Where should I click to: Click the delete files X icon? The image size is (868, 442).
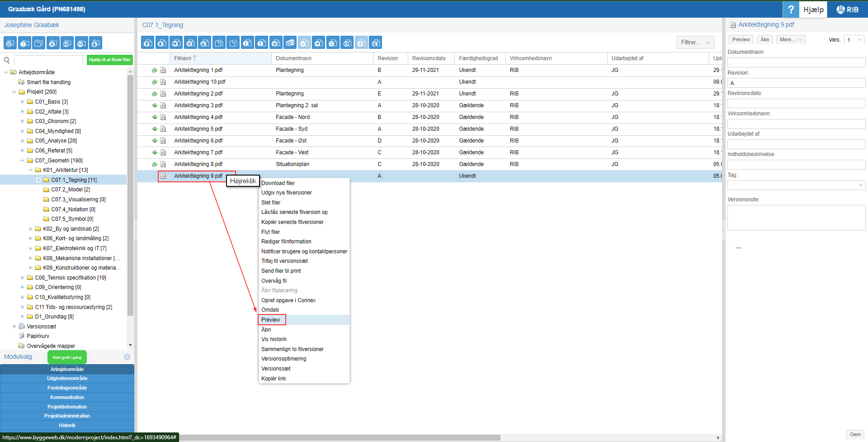coord(190,43)
